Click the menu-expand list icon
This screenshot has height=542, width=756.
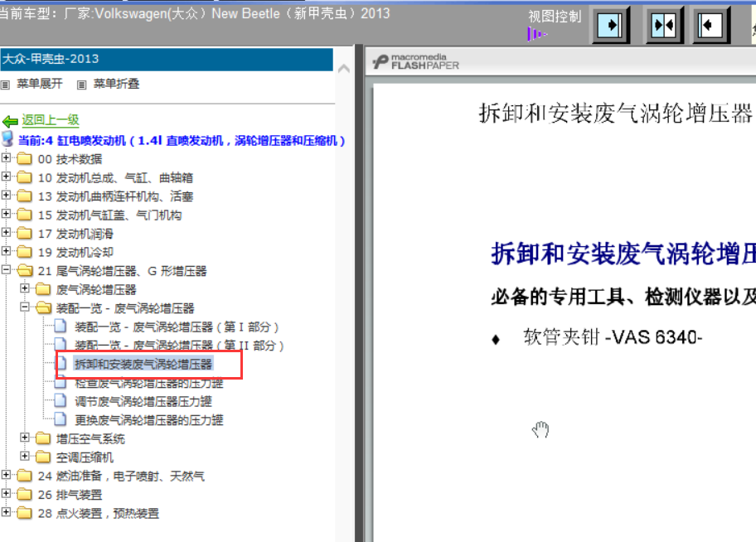point(5,85)
